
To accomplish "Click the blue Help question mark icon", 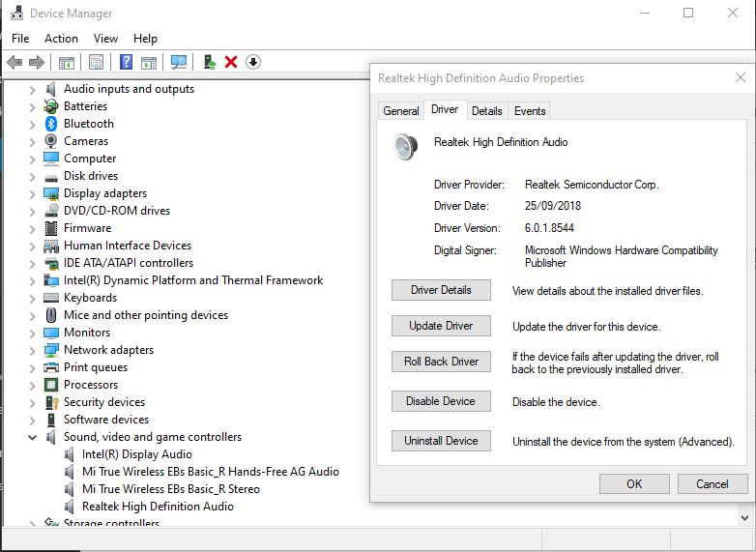I will [126, 62].
